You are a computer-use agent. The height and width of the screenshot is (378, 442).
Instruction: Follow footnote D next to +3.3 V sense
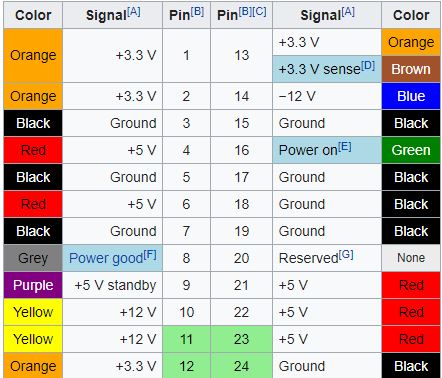tap(368, 65)
